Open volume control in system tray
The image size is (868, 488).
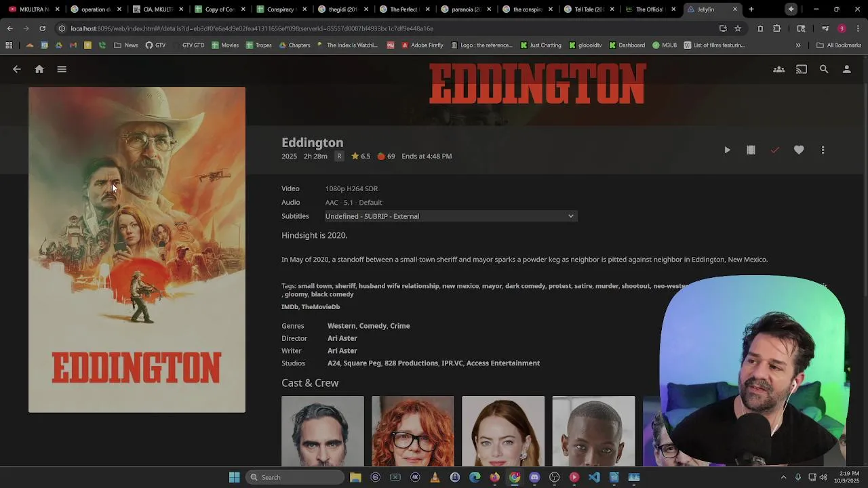pos(824,477)
